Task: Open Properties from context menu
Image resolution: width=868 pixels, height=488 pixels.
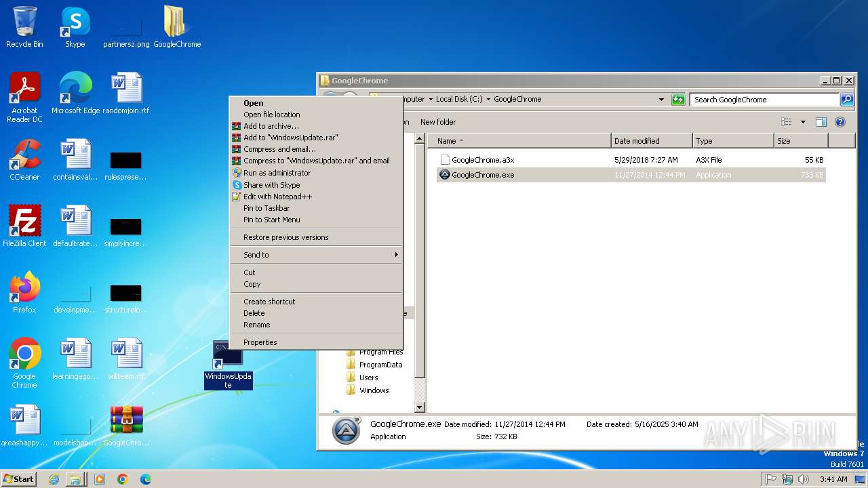Action: click(316, 342)
